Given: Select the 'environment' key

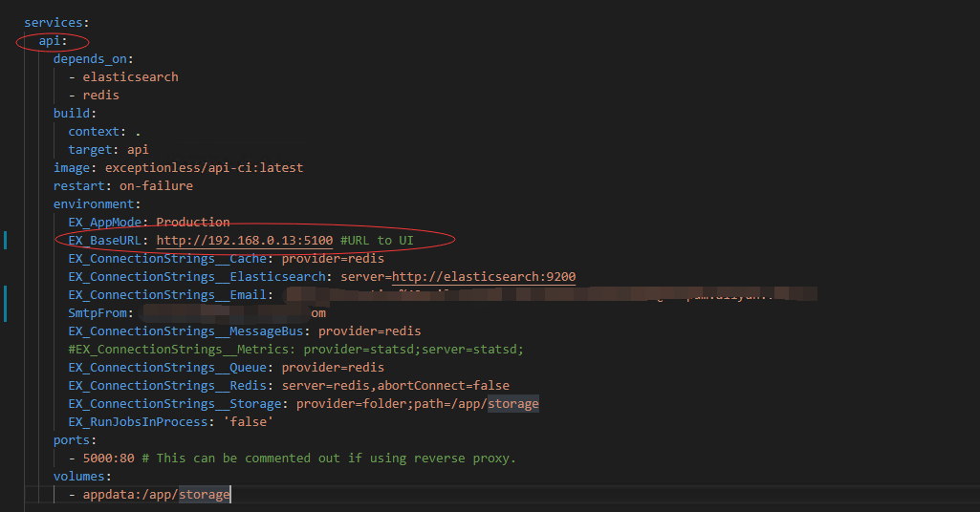Looking at the screenshot, I should pos(94,203).
